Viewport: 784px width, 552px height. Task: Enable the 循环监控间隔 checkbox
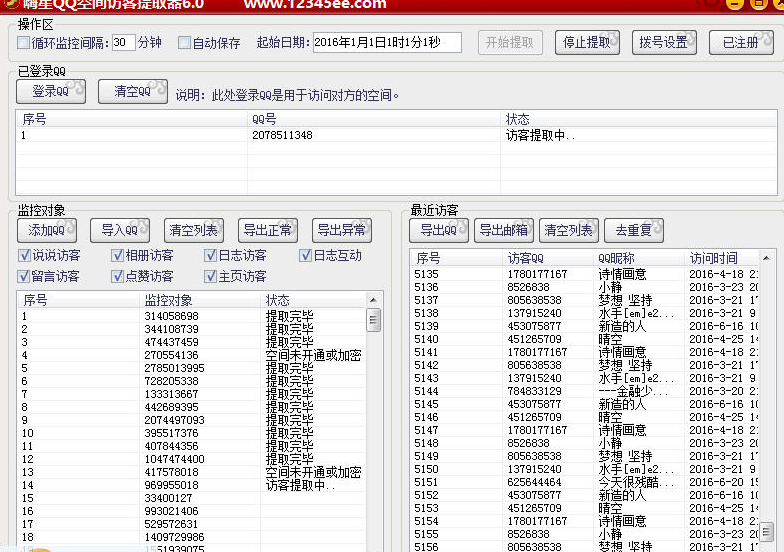point(23,42)
